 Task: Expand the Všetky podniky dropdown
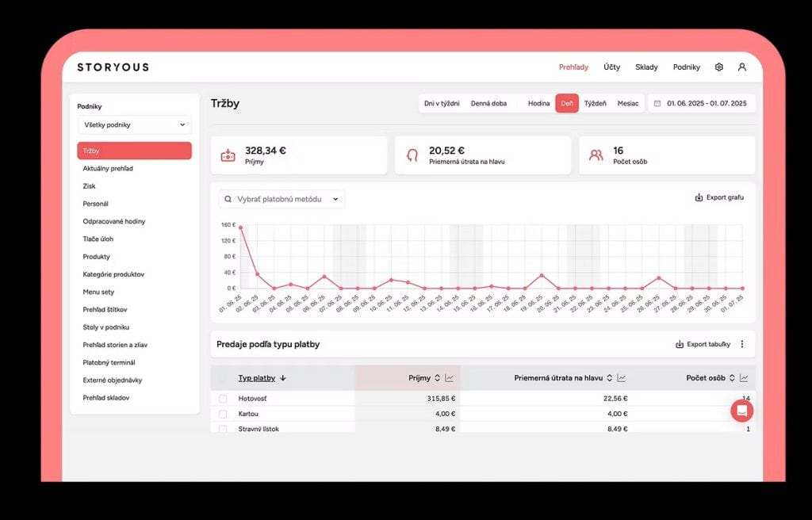134,125
